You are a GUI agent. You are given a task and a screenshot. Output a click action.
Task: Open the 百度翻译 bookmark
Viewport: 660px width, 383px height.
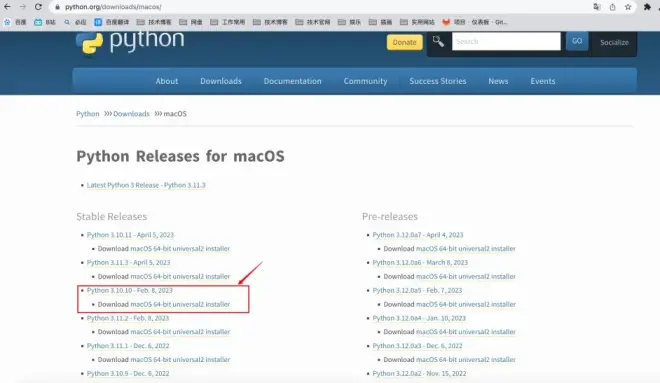112,22
